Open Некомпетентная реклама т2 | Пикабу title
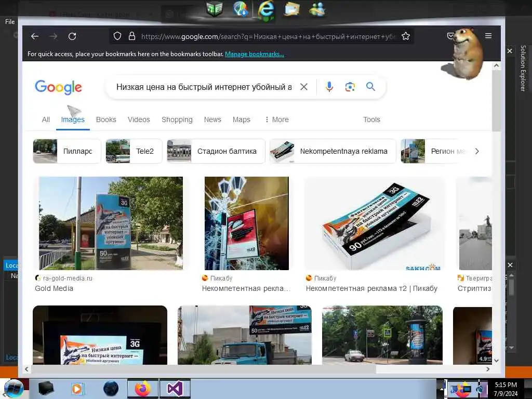Viewport: 532px width, 399px height. [x=371, y=288]
